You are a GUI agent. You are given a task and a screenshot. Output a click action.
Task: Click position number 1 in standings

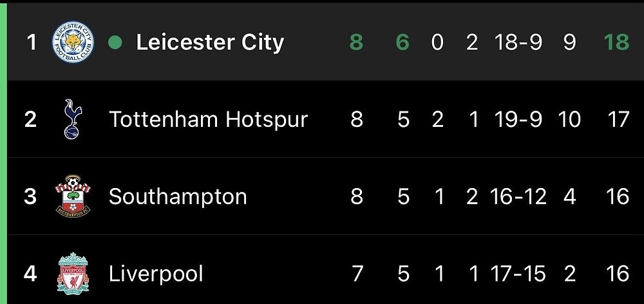coord(31,43)
